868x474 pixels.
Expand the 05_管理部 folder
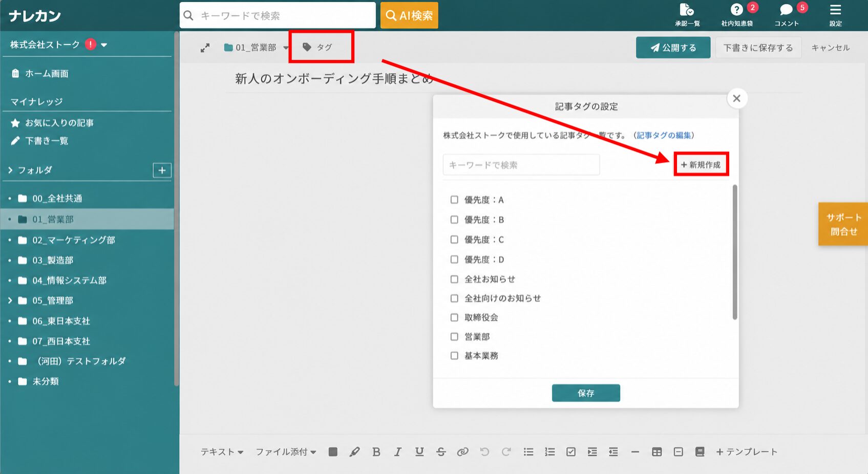[x=10, y=300]
